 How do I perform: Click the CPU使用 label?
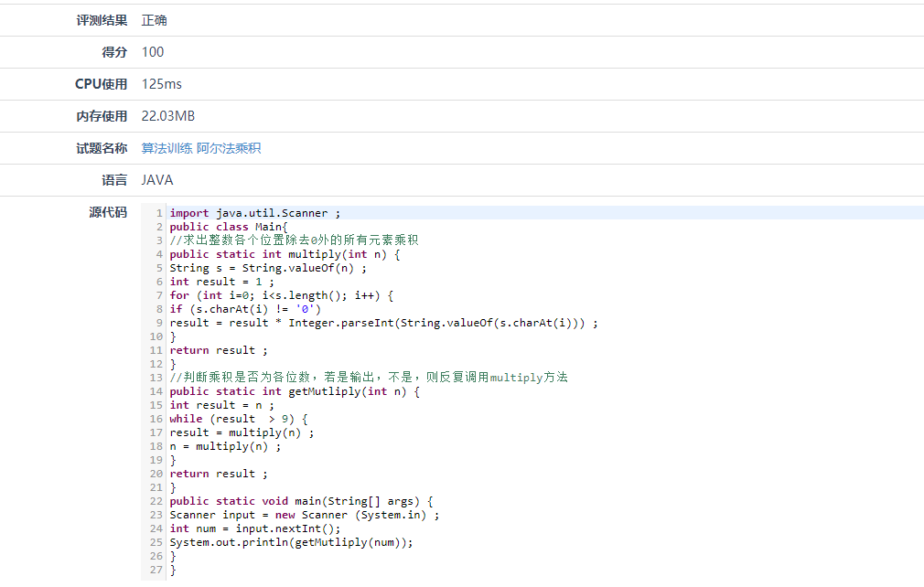pyautogui.click(x=101, y=84)
